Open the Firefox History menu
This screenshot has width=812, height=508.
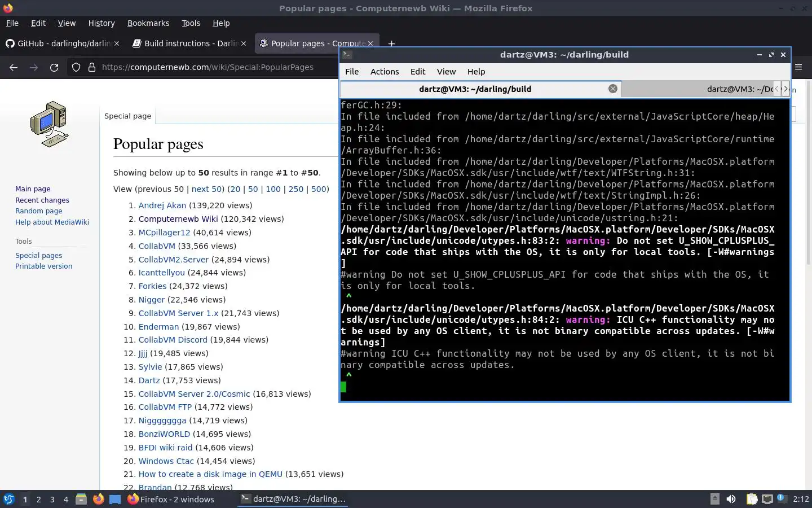tap(101, 23)
